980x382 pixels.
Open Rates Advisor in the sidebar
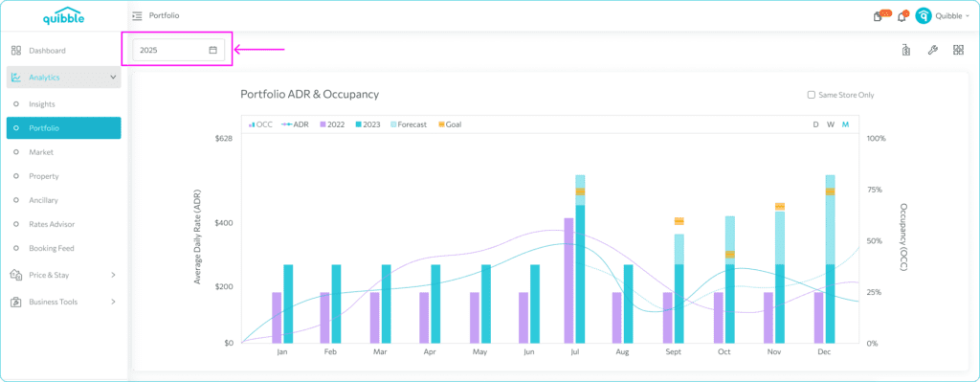(52, 224)
